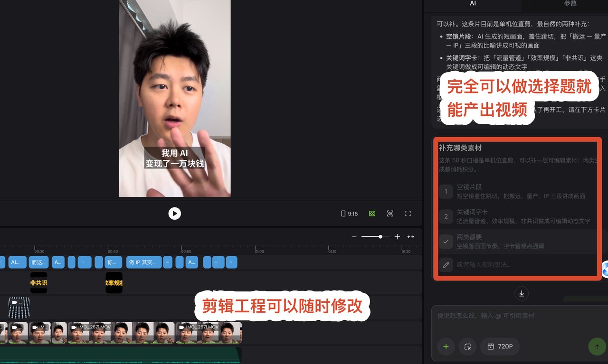This screenshot has width=608, height=364.
Task: Click the timeline zoom slider handle
Action: click(x=380, y=237)
